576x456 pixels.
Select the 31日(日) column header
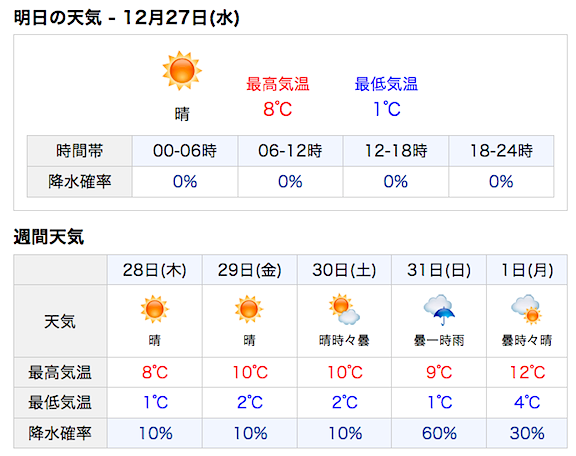[x=439, y=270]
